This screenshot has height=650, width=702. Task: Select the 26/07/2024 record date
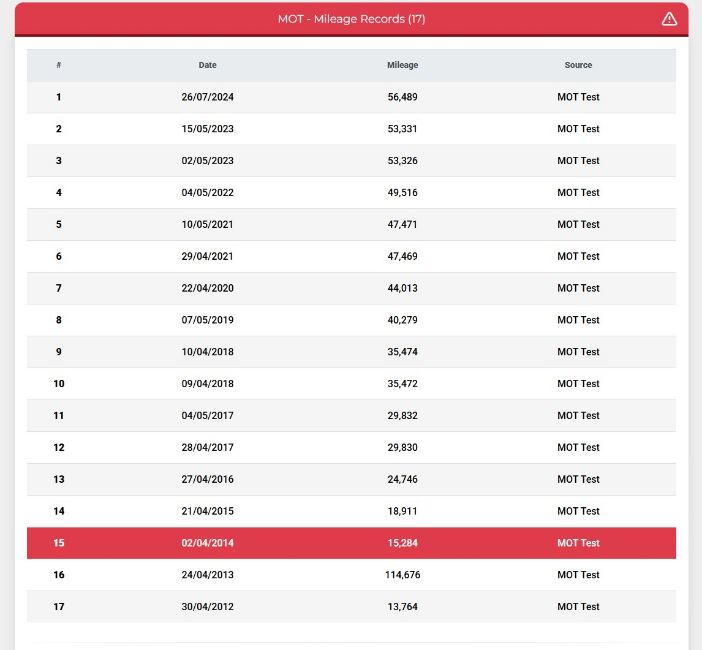click(x=207, y=97)
